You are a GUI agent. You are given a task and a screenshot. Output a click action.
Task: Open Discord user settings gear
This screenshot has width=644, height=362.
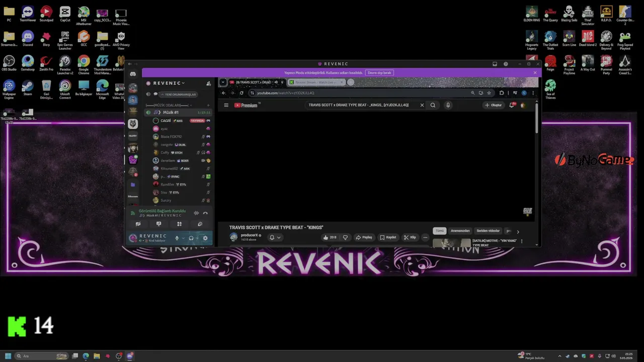205,238
